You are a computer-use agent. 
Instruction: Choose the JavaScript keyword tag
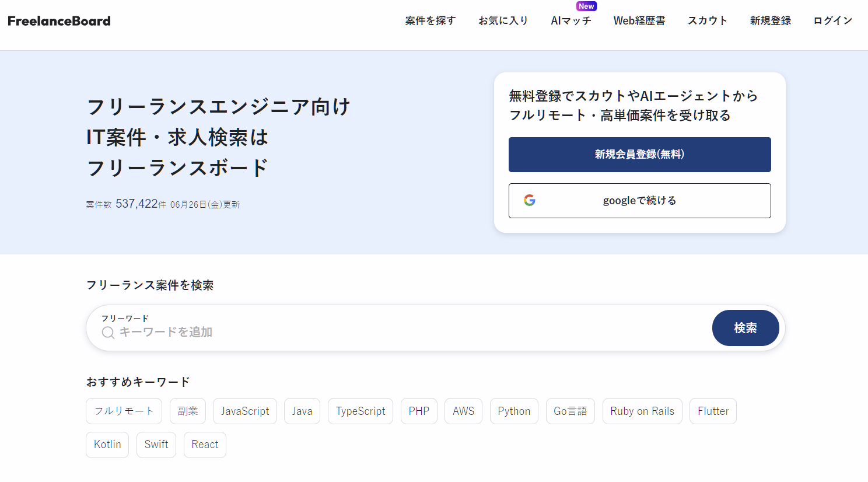(x=245, y=411)
